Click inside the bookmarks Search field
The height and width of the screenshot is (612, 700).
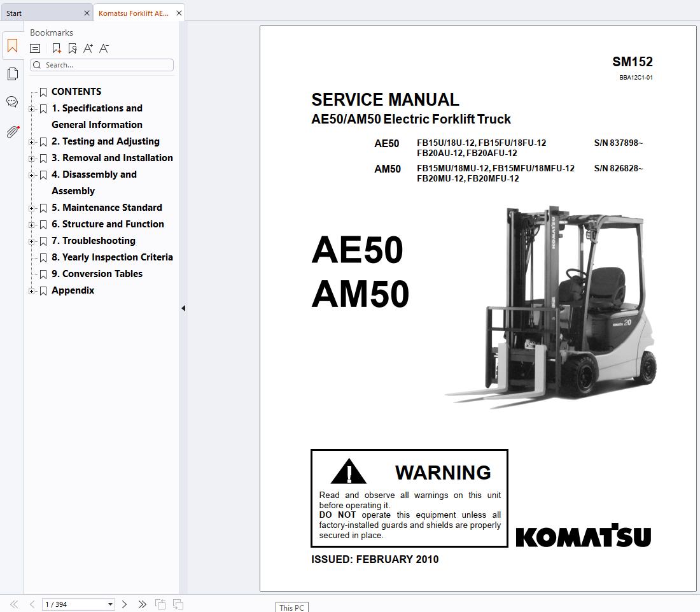[x=102, y=65]
